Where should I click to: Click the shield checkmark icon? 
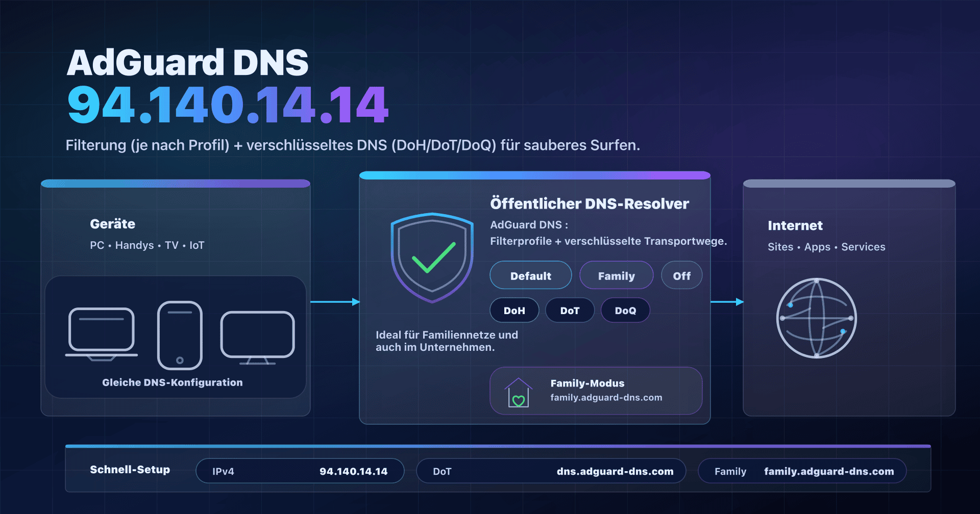tap(431, 258)
